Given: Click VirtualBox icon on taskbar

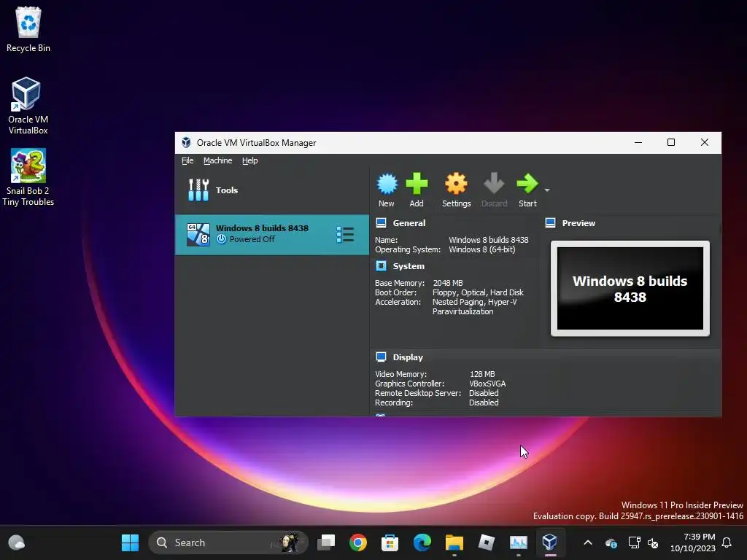Looking at the screenshot, I should pos(550,542).
